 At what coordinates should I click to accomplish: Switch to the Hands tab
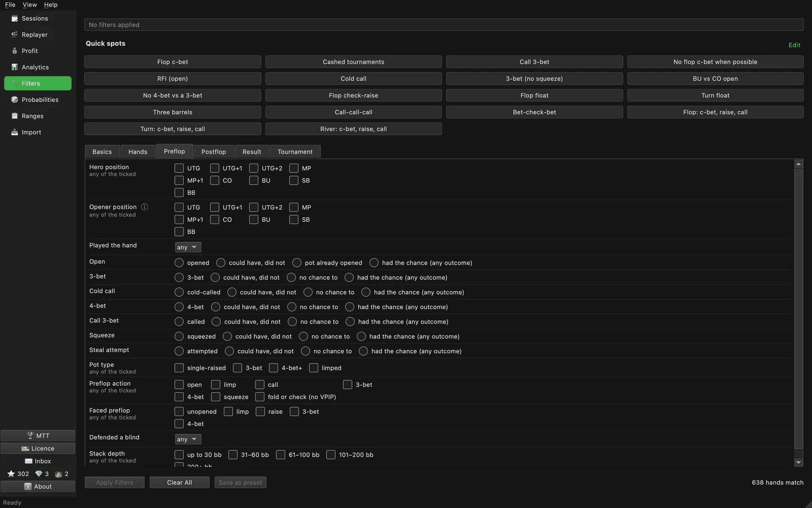[x=138, y=152]
